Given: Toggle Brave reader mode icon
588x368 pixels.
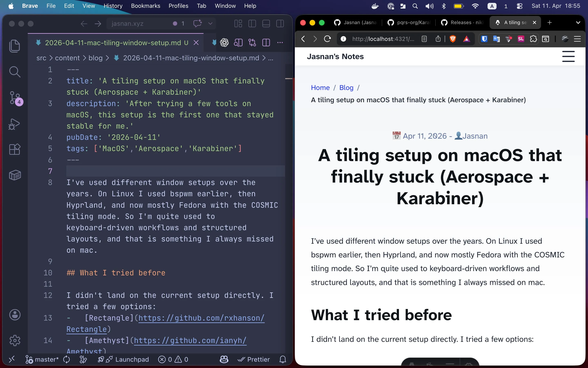Looking at the screenshot, I should tap(424, 39).
